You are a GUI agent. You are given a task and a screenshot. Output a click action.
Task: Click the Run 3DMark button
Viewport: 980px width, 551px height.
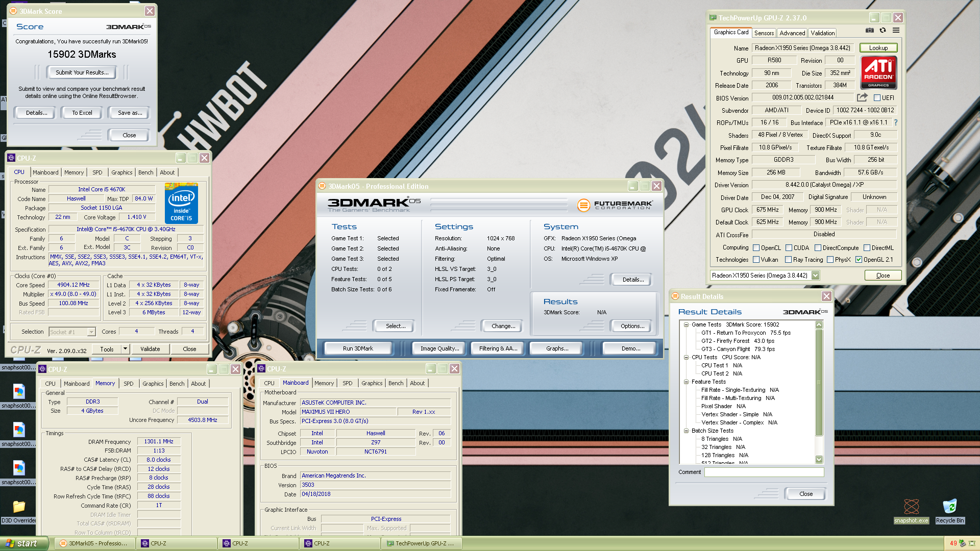(358, 348)
